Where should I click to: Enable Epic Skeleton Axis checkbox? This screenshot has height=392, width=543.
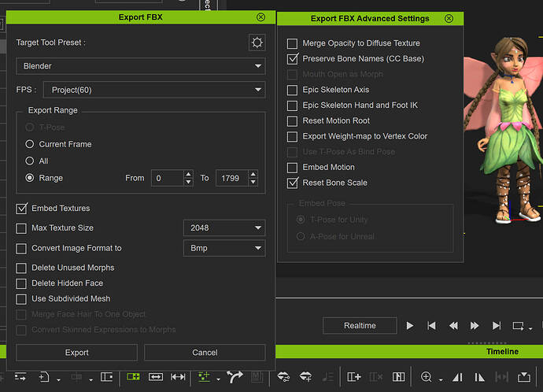point(292,90)
